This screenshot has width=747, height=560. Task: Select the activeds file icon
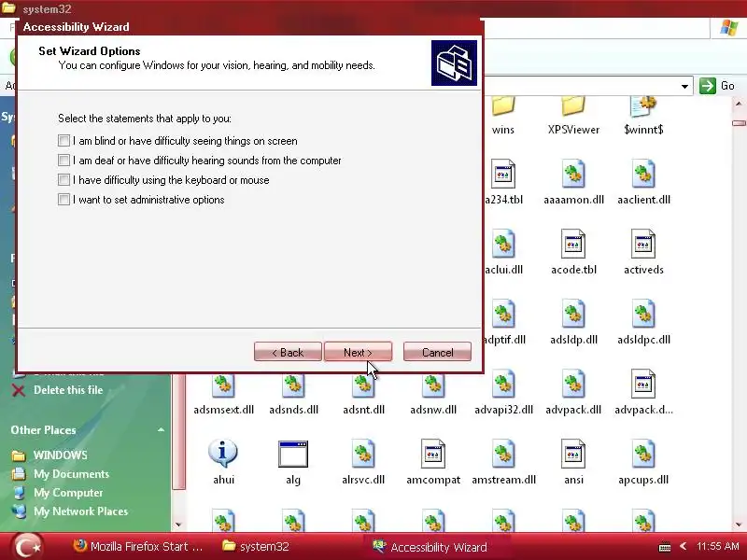pos(643,244)
